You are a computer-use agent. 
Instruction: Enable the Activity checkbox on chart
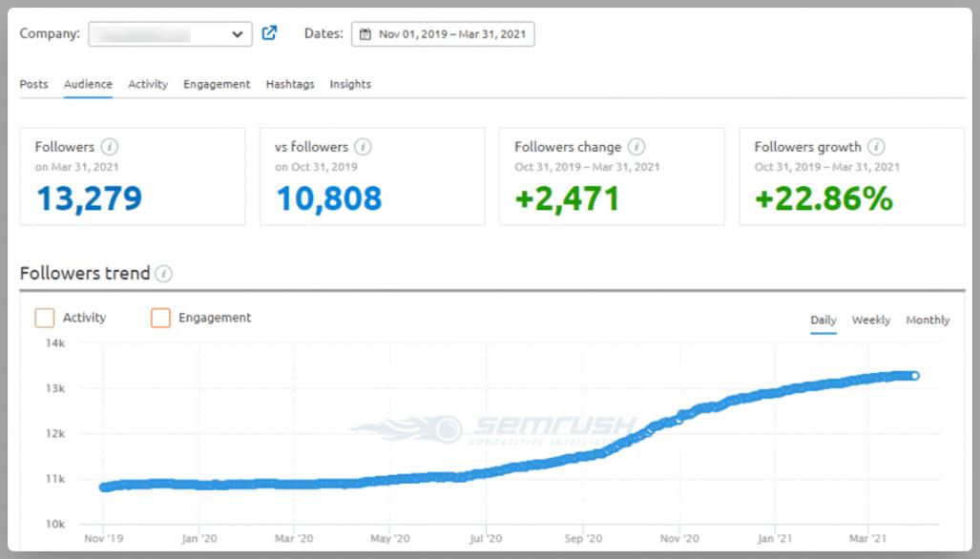[x=45, y=318]
